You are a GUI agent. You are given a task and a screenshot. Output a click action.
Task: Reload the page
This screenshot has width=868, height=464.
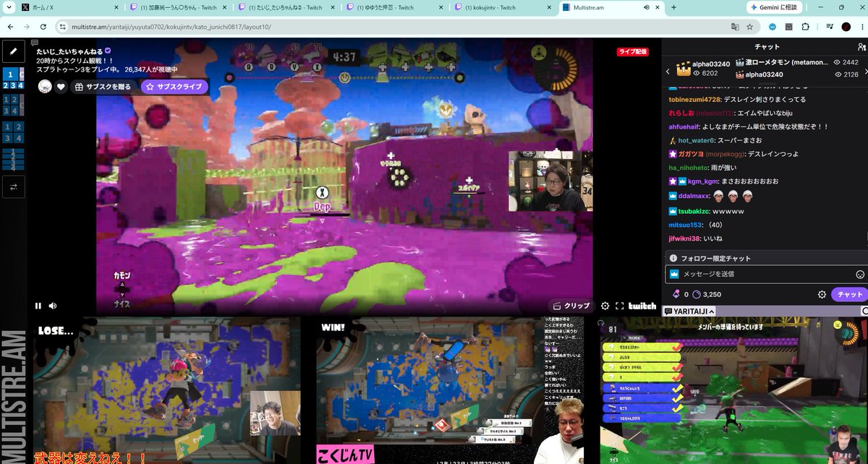coord(43,26)
